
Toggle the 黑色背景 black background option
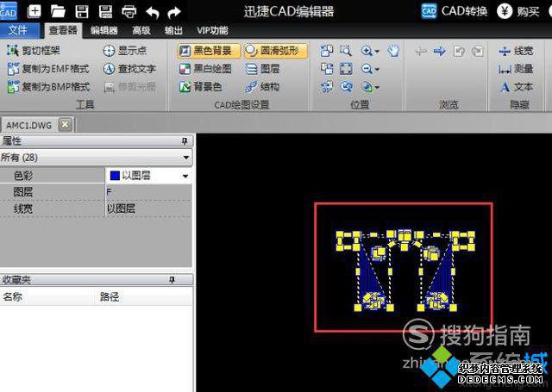(x=209, y=51)
